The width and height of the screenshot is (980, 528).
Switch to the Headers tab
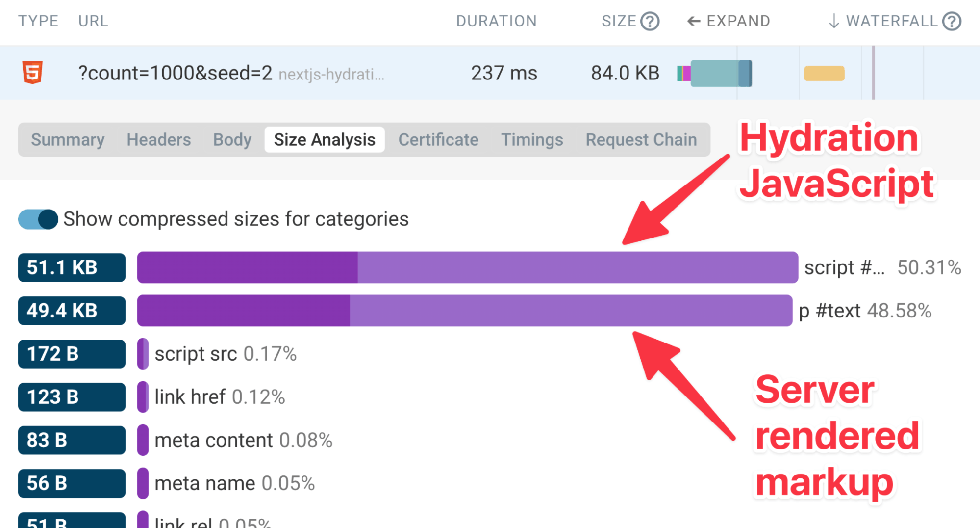(x=158, y=139)
